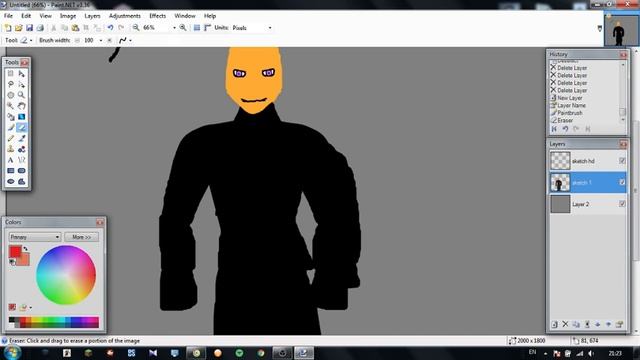This screenshot has height=360, width=640.
Task: Select the Rectangle Select tool
Action: pos(11,74)
